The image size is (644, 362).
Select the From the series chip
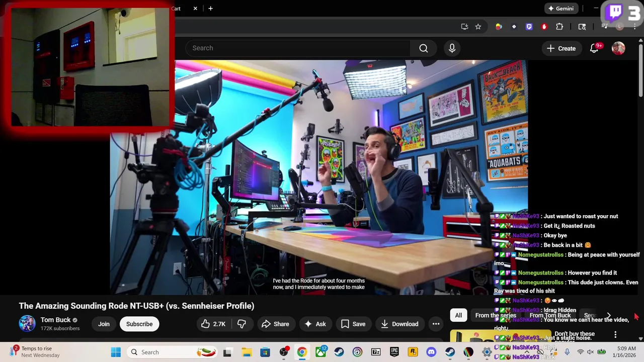(x=496, y=315)
